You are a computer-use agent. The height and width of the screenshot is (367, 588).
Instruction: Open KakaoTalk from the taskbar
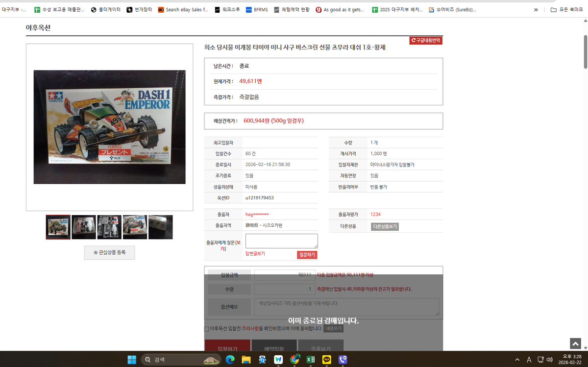pyautogui.click(x=327, y=360)
